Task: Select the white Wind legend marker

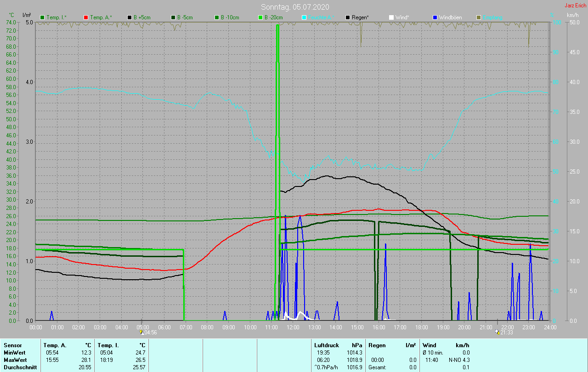Action: click(391, 17)
